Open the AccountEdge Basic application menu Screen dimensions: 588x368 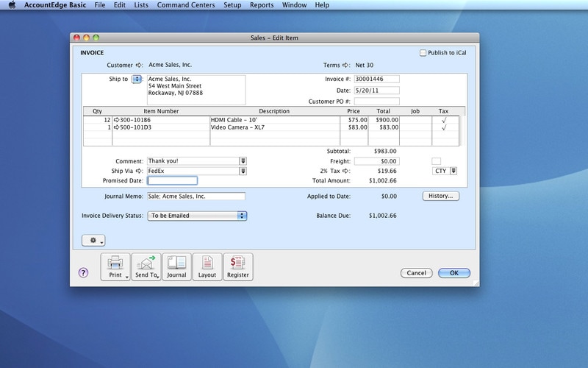pos(55,5)
